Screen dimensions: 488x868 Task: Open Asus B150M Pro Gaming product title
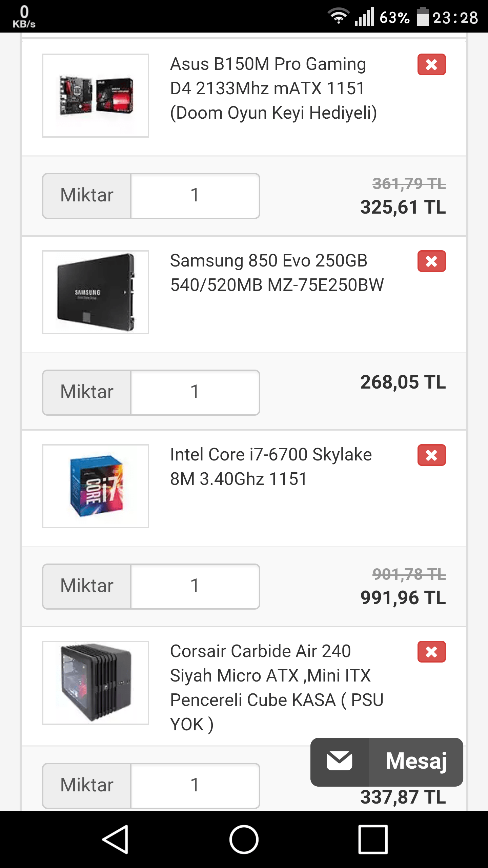pos(273,88)
